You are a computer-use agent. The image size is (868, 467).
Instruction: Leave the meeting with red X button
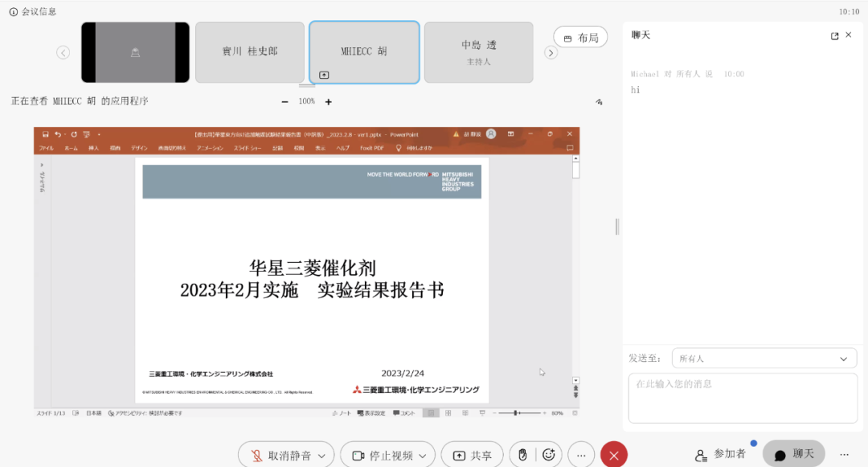pos(614,455)
